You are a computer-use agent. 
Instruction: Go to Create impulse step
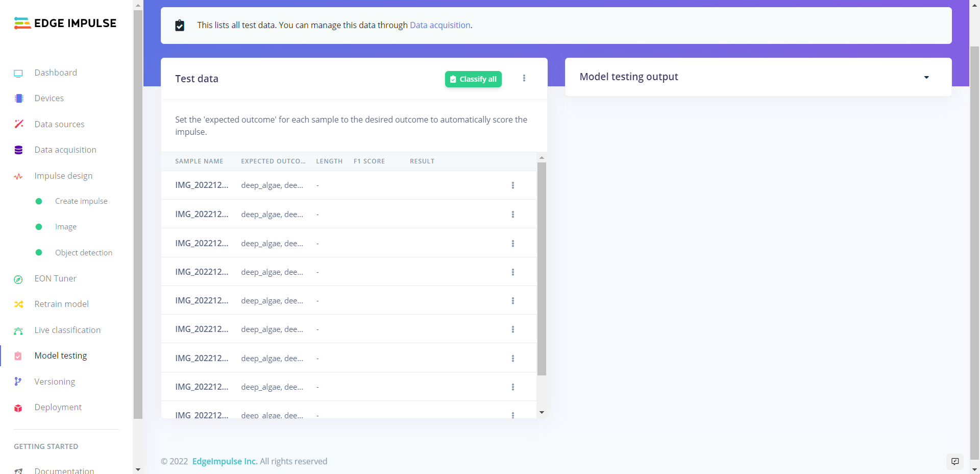pyautogui.click(x=81, y=201)
